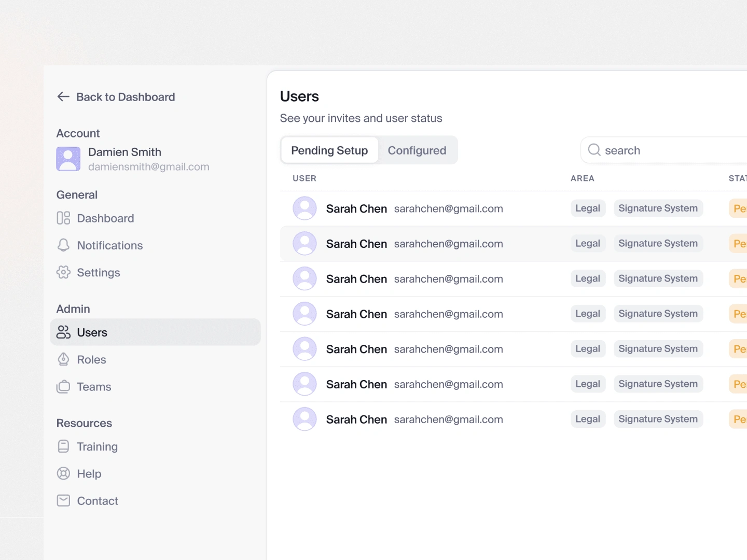Image resolution: width=747 pixels, height=560 pixels.
Task: Open the Dashboard grid icon
Action: coord(63,218)
